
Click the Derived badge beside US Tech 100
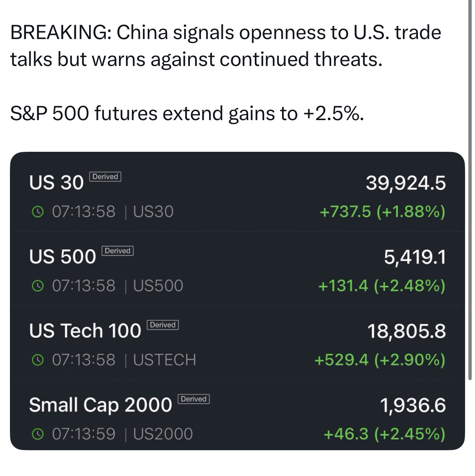[163, 325]
